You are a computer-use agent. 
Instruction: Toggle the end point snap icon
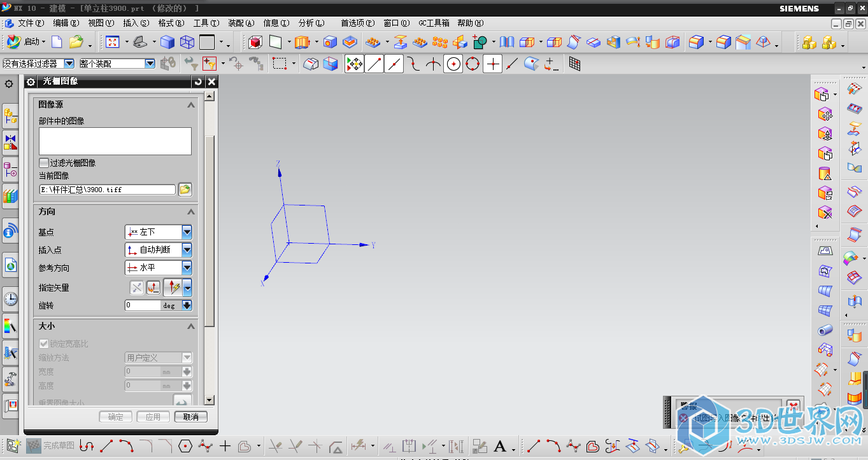click(x=374, y=64)
